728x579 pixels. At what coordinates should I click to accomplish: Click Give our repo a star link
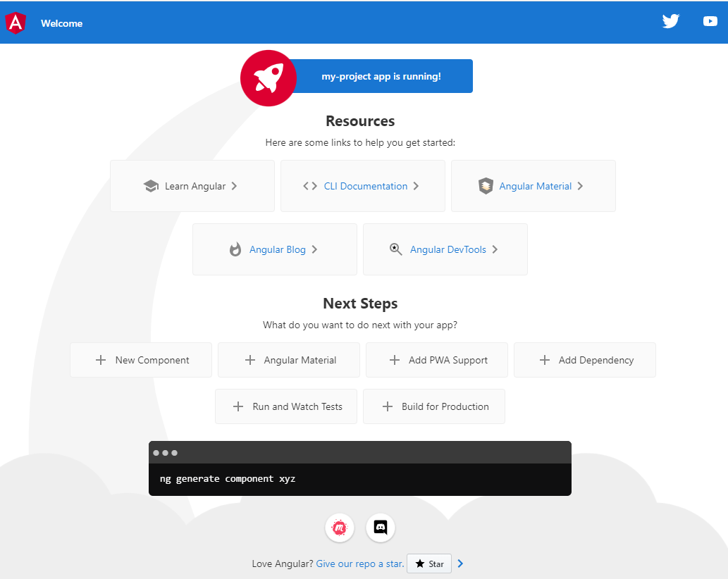(360, 564)
